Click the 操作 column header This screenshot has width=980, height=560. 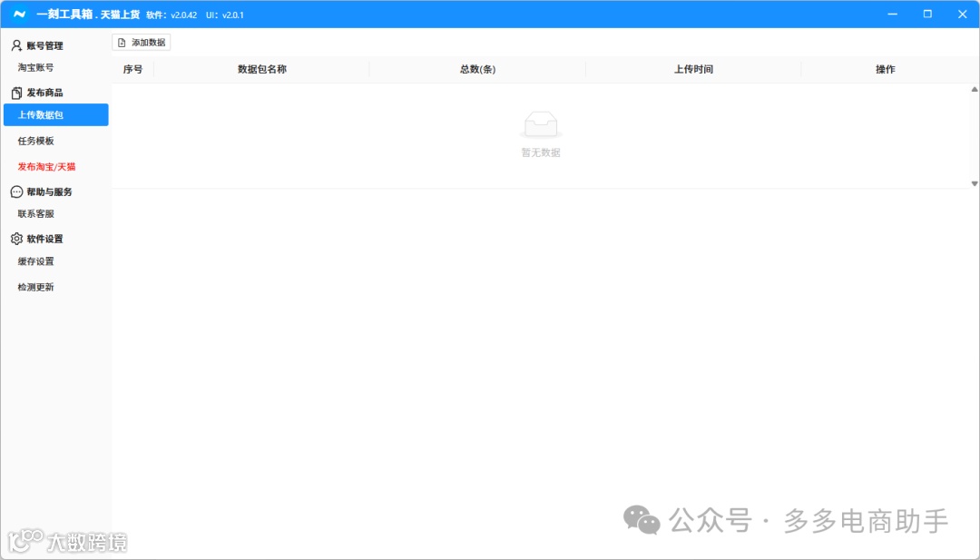pyautogui.click(x=885, y=69)
